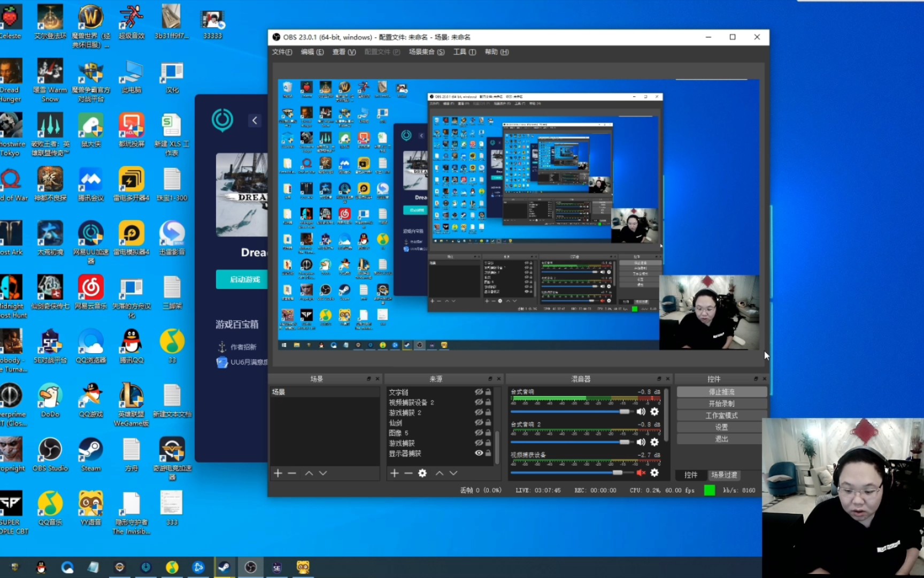Click QQ penguin icon in taskbar
The width and height of the screenshot is (924, 578).
click(x=41, y=567)
